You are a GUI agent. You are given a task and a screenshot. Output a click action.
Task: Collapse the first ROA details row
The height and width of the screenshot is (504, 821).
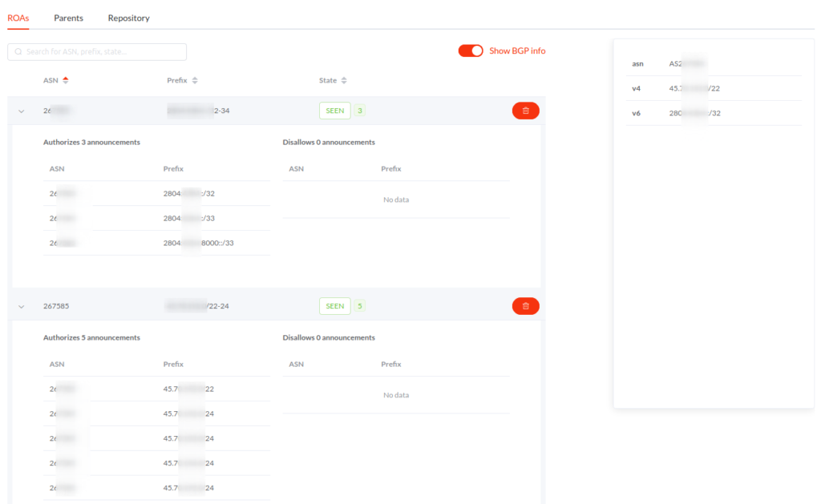coord(21,111)
